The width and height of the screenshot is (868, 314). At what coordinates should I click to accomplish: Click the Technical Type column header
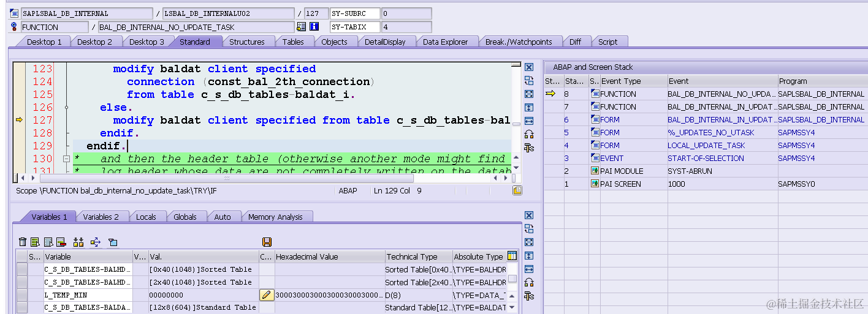pyautogui.click(x=418, y=256)
